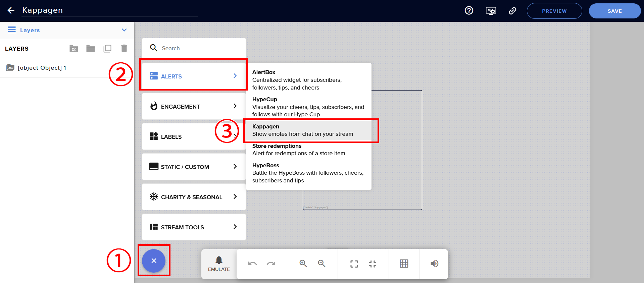Screen dimensions: 644x283
Task: Open the Layers panel header
Action: (67, 30)
